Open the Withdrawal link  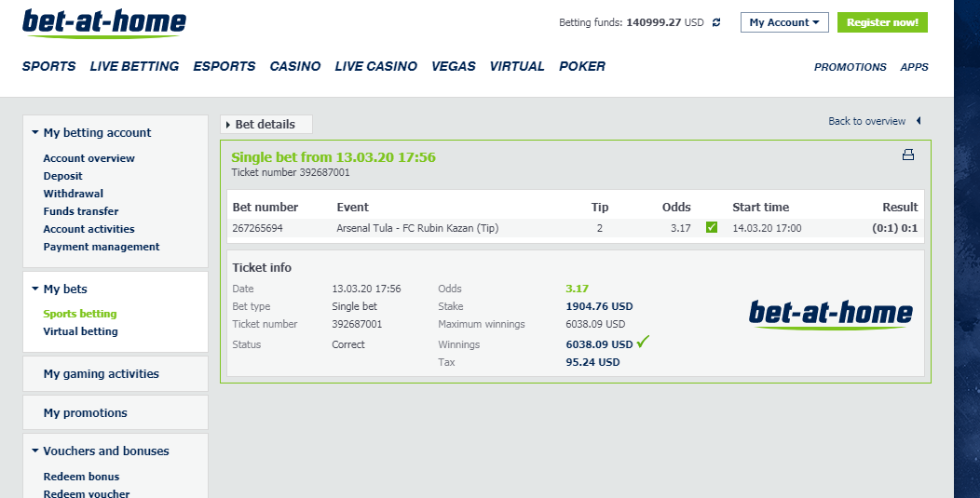[73, 194]
